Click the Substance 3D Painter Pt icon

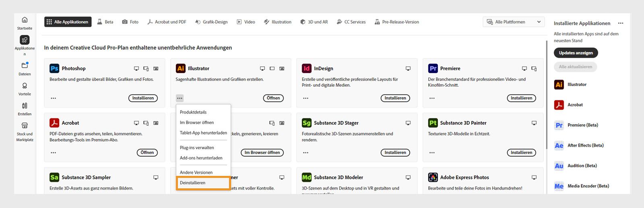433,123
